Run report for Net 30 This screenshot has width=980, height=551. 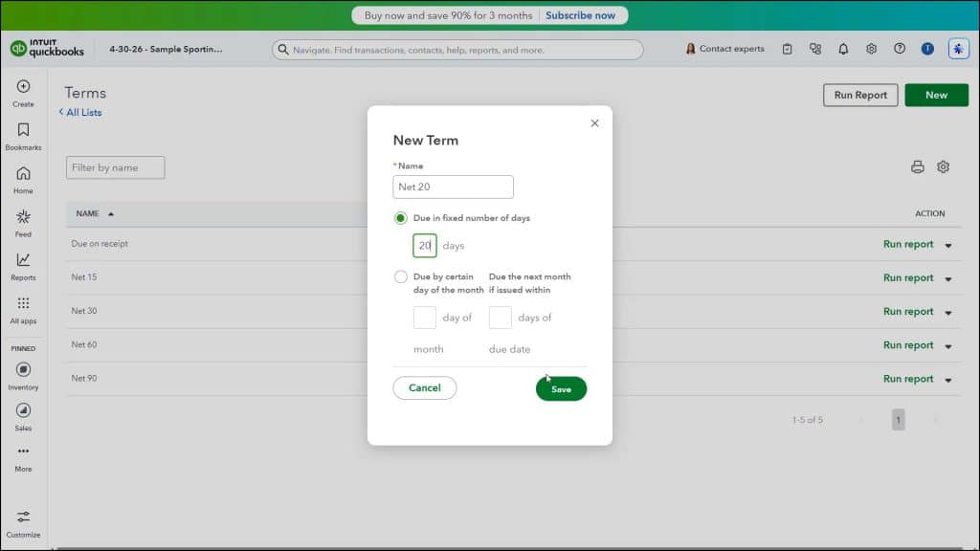tap(908, 312)
